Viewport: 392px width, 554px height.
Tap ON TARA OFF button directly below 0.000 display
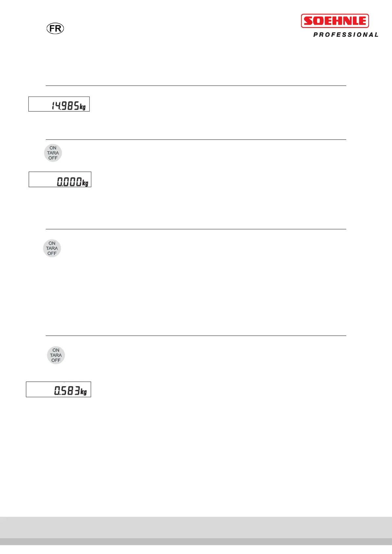click(52, 248)
